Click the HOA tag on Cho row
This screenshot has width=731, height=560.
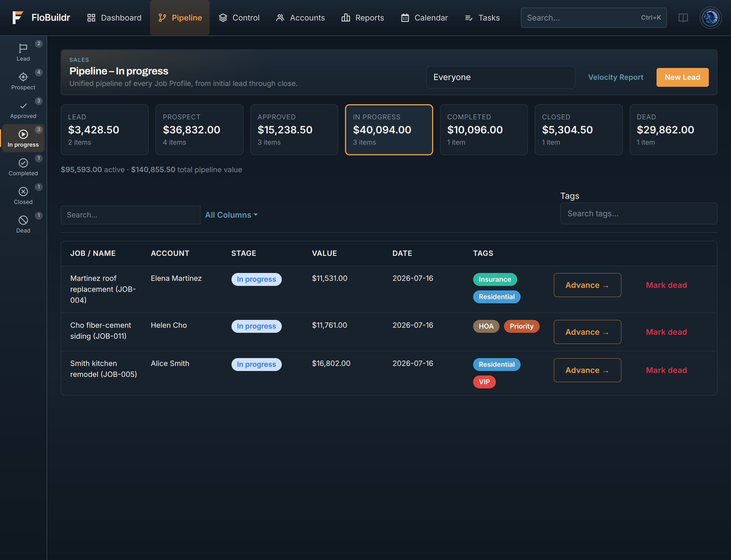pos(486,326)
